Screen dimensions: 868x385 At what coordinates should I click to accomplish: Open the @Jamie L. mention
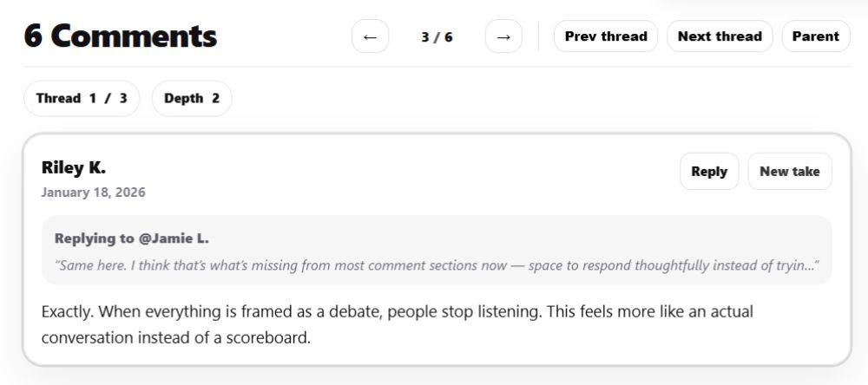pyautogui.click(x=174, y=238)
